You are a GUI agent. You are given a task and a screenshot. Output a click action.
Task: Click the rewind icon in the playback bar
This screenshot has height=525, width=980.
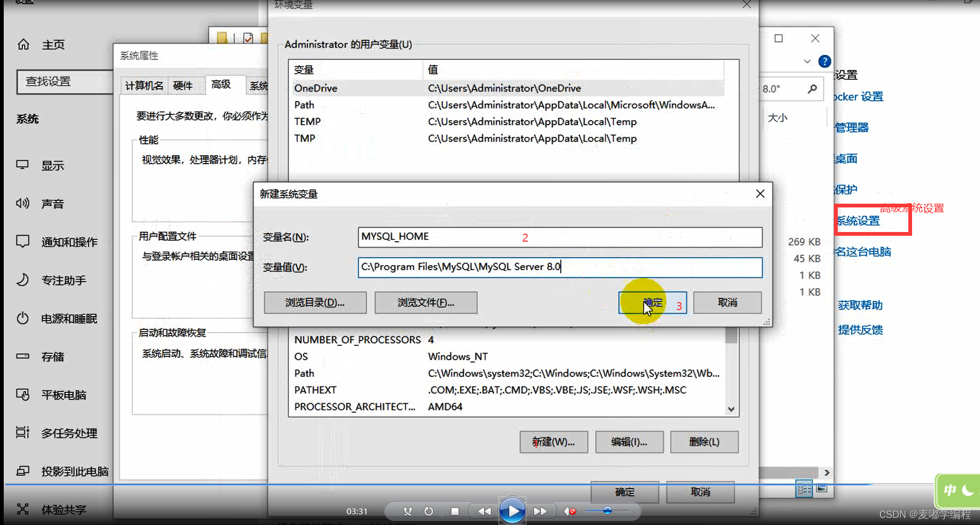pos(484,511)
